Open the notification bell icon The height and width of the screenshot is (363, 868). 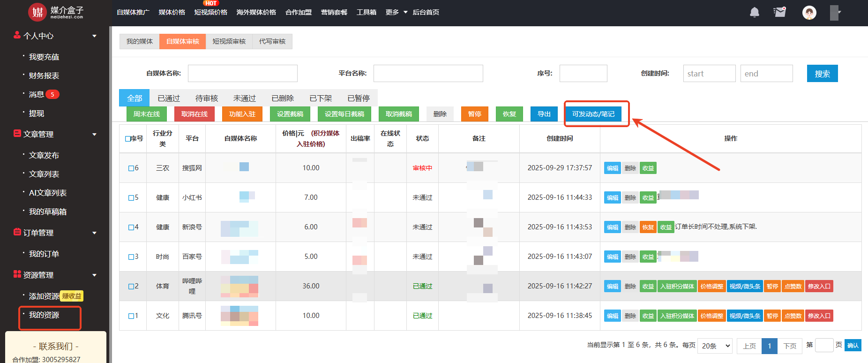(x=754, y=13)
